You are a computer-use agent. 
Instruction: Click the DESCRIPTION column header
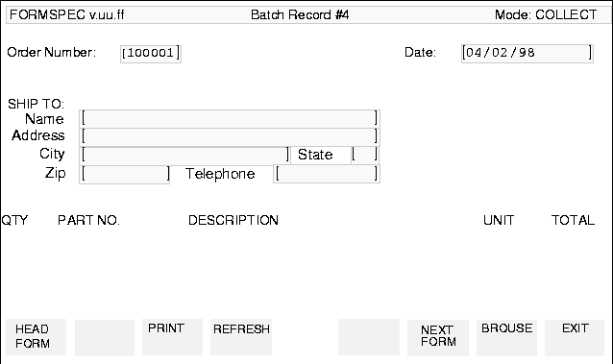233,220
